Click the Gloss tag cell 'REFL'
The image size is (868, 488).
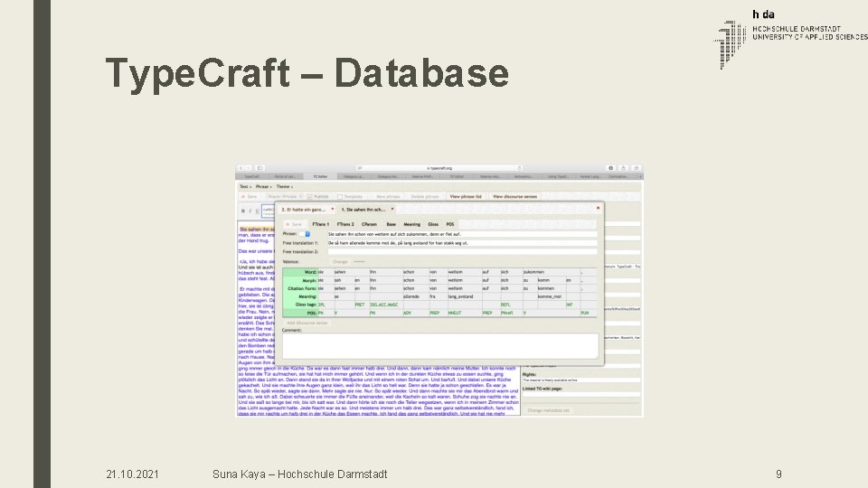(510, 305)
